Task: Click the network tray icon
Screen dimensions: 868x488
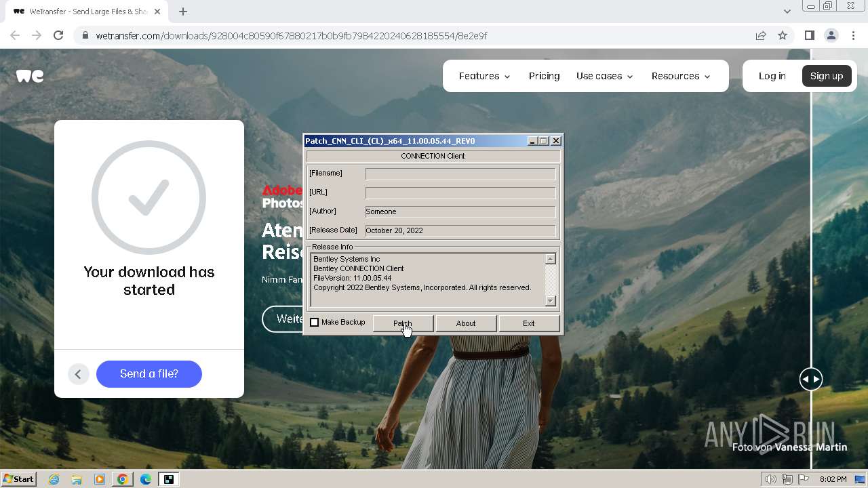Action: point(787,479)
